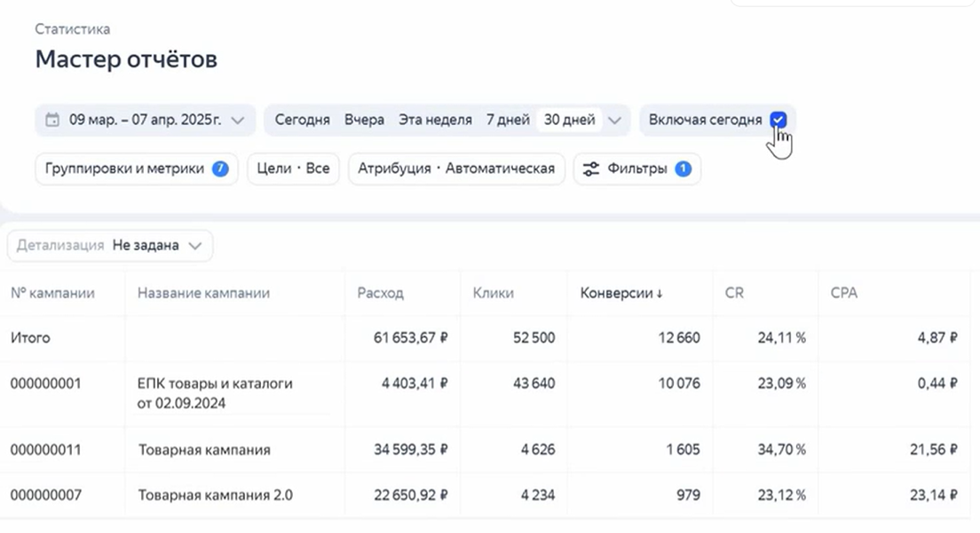Switch to Эта неделя period
This screenshot has height=533, width=980.
tap(435, 120)
